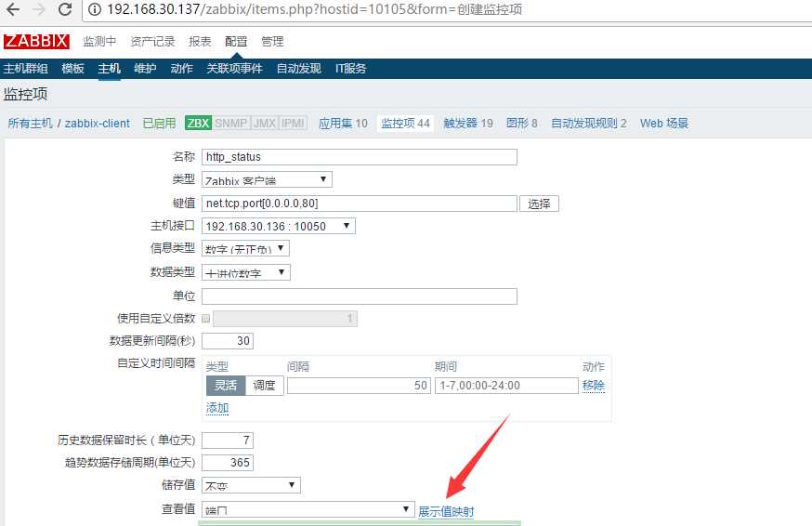Go to 主机群组 submenu
This screenshot has width=812, height=526.
pos(25,69)
